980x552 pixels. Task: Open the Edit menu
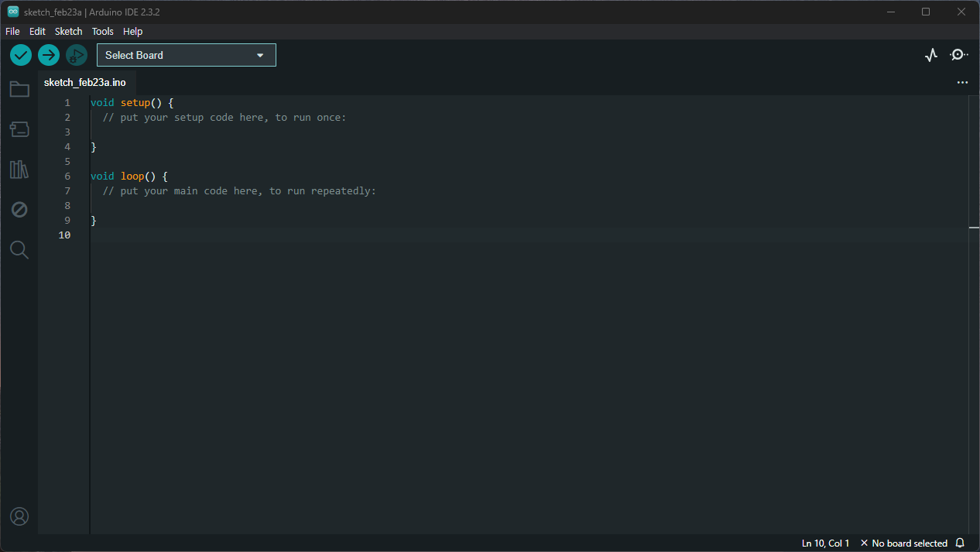tap(37, 32)
